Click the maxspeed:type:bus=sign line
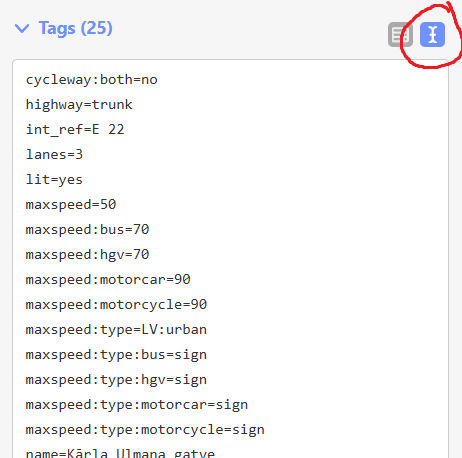 click(x=116, y=355)
